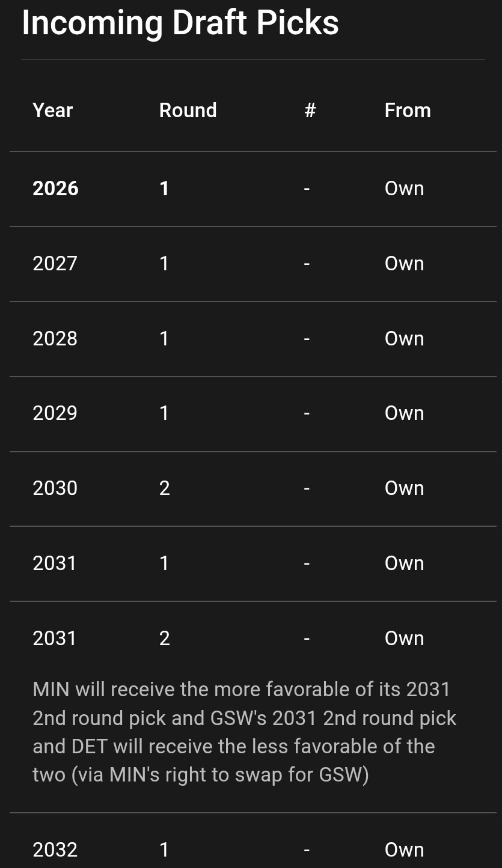Click the 2032 year cell
This screenshot has height=868, width=502.
(55, 850)
